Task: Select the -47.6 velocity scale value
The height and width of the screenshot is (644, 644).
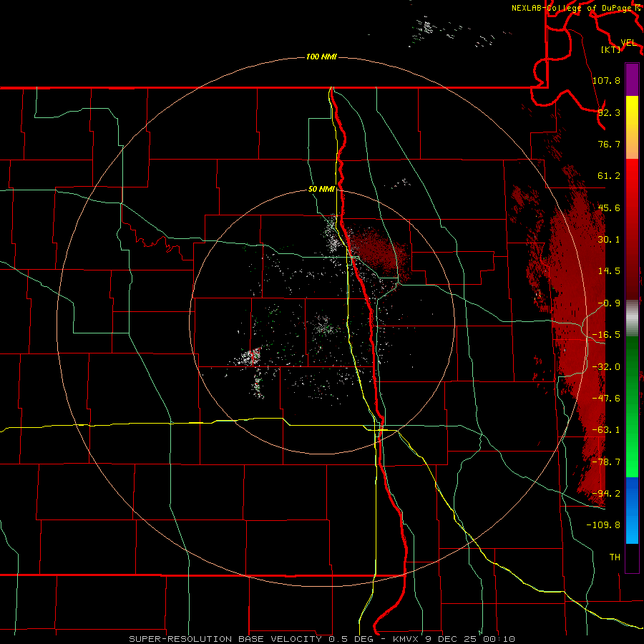Action: [x=606, y=399]
